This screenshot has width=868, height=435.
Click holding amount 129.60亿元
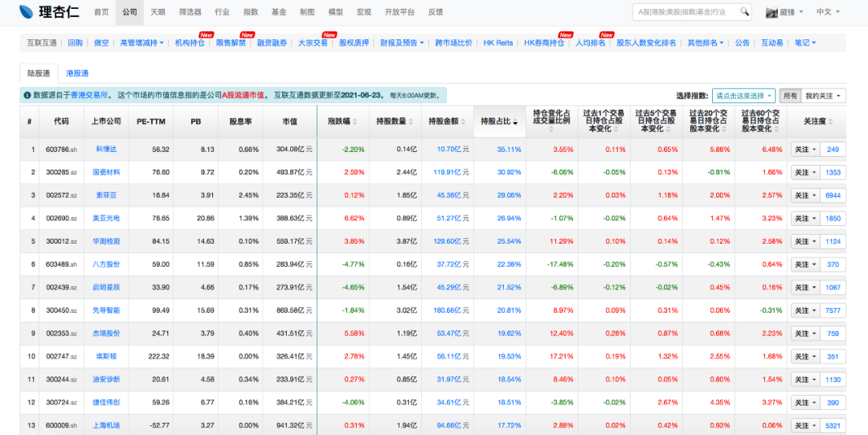click(x=452, y=241)
